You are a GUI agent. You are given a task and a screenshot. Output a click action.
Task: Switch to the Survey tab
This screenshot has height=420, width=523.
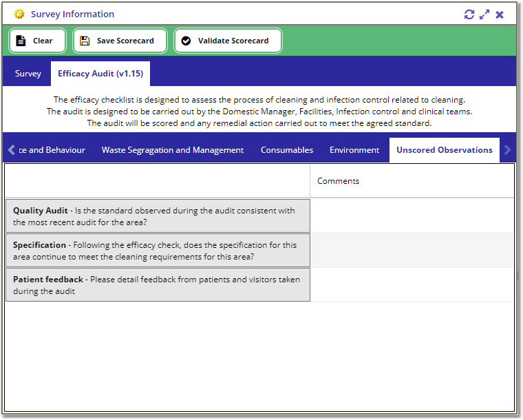28,74
